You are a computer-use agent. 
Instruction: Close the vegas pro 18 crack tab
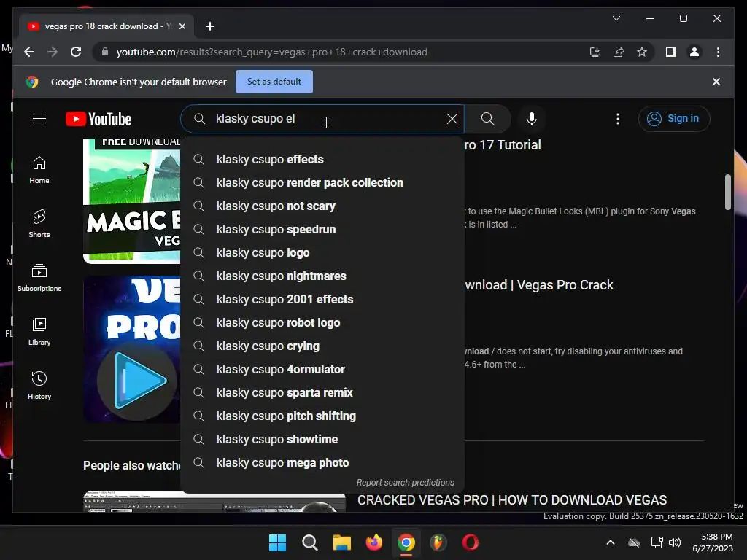182,26
